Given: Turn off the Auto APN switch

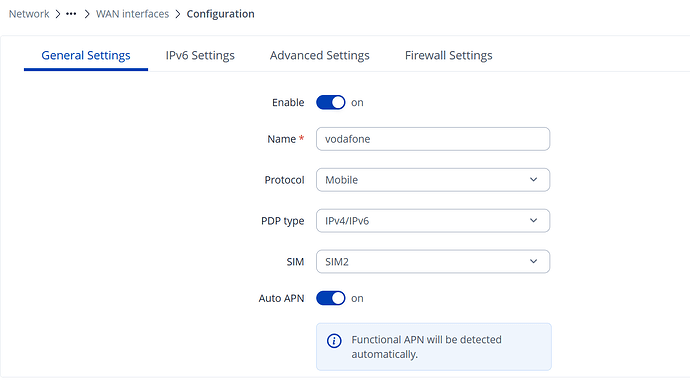Looking at the screenshot, I should point(330,298).
